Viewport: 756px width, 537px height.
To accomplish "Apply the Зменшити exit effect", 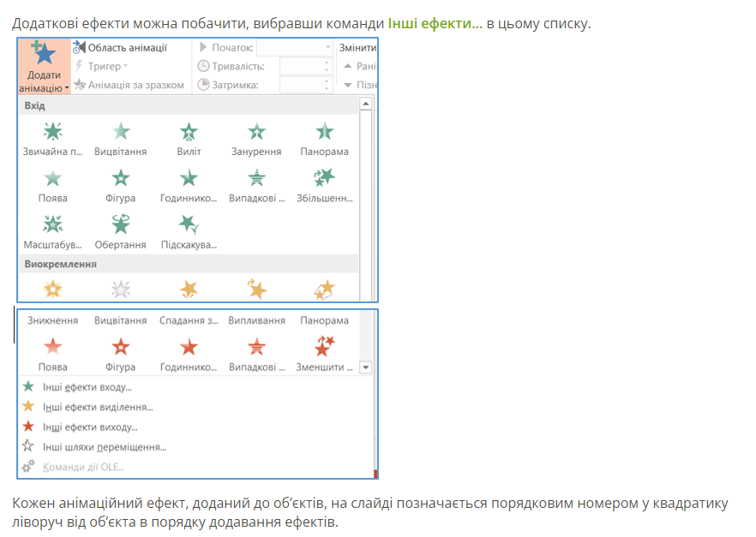I will click(325, 355).
